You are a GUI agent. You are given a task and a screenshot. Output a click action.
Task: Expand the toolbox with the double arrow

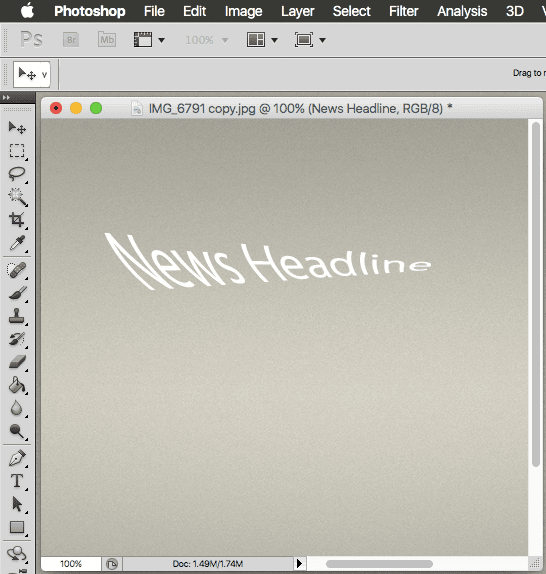pyautogui.click(x=6, y=97)
